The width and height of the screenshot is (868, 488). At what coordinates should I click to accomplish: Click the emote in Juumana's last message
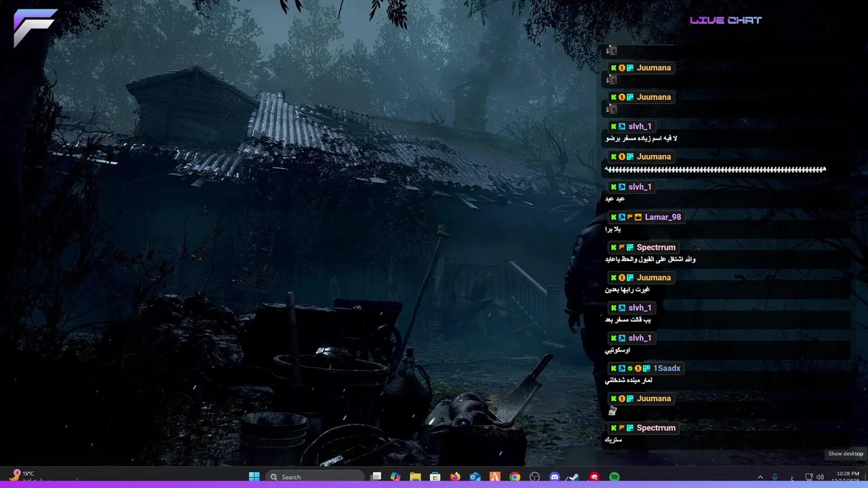(x=612, y=411)
